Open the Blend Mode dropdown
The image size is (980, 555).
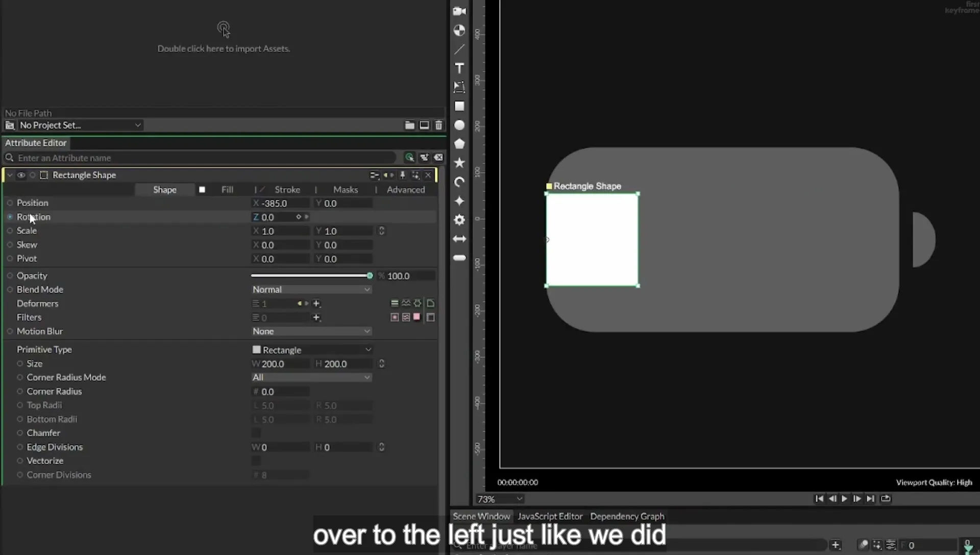pos(311,289)
